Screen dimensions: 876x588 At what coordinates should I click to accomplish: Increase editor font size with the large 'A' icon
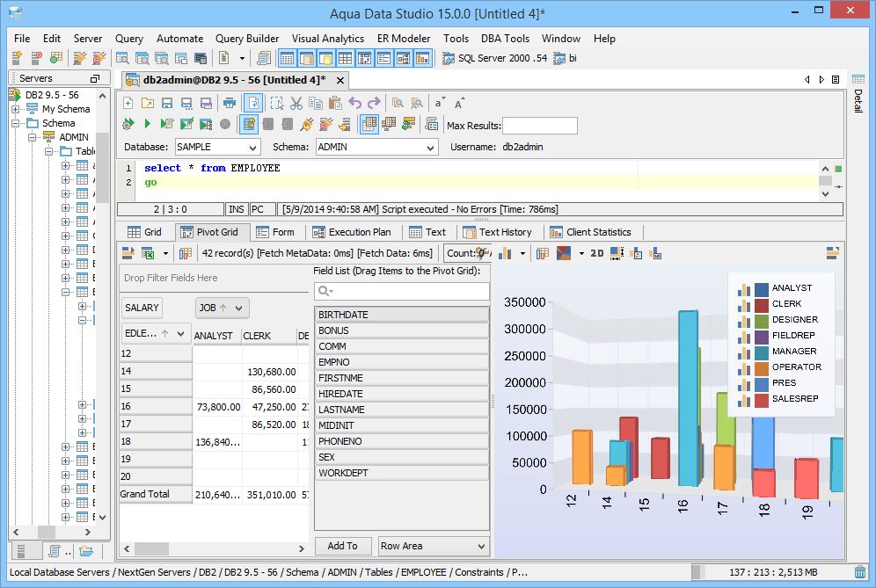(459, 103)
